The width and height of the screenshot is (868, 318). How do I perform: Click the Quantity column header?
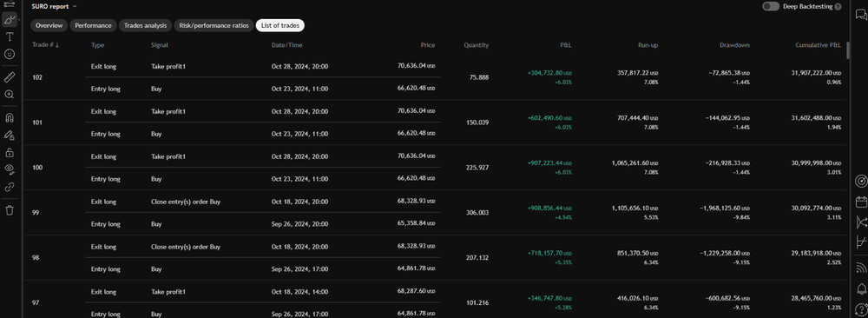[x=476, y=45]
